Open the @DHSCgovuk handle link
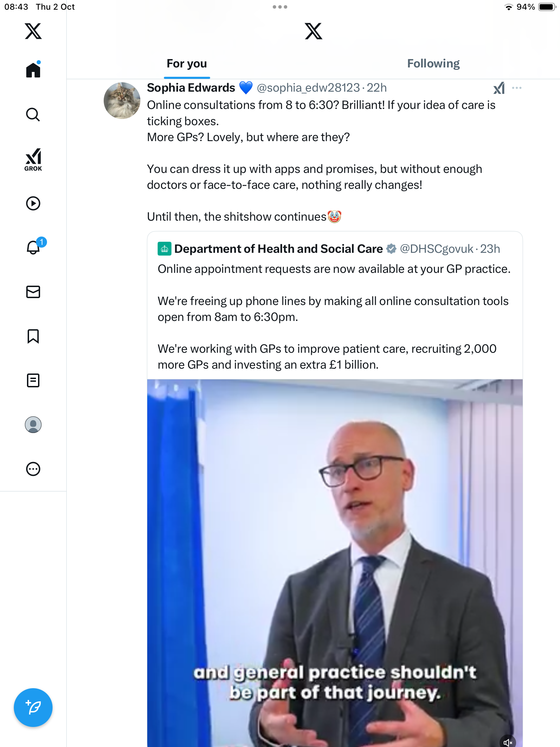The height and width of the screenshot is (747, 560). pos(436,249)
